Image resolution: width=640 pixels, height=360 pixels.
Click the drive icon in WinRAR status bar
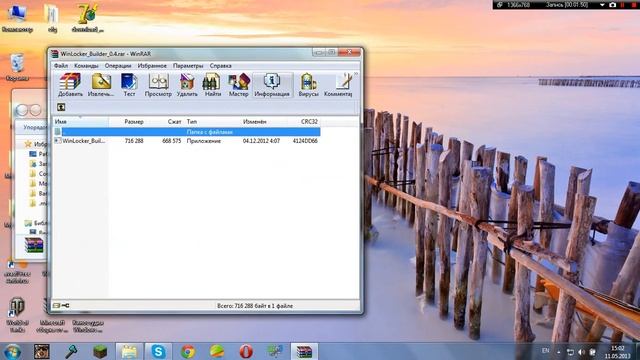tap(56, 306)
